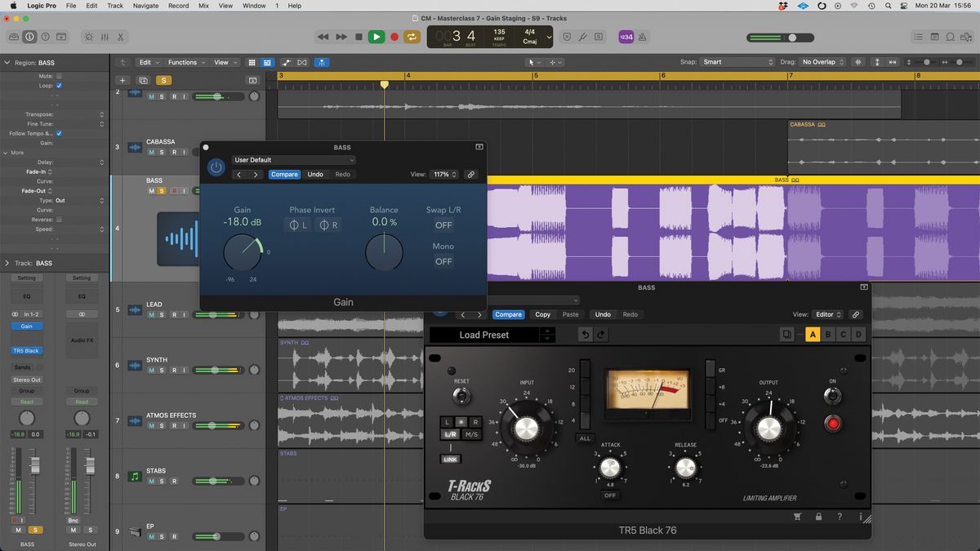Open the Functions menu in Tracks area
Viewport: 980px width, 551px height.
coord(185,62)
